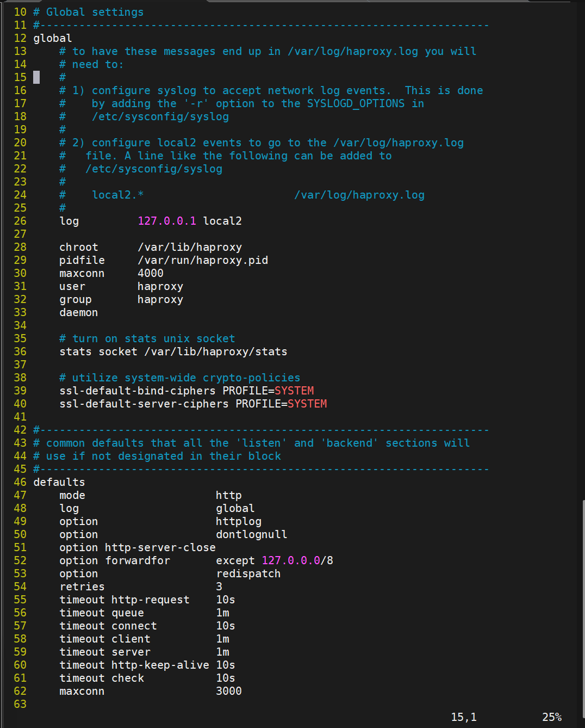Click 'ssl-default-server-ciphers' directive

tap(144, 404)
